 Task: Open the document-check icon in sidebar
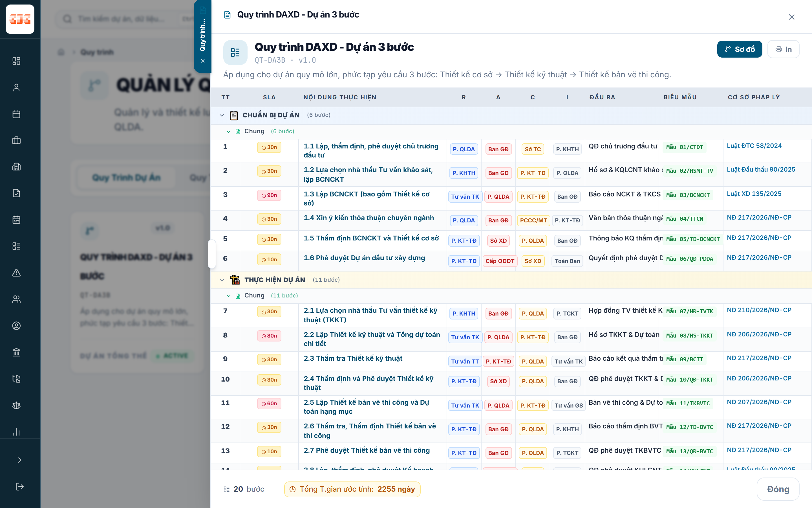point(16,193)
